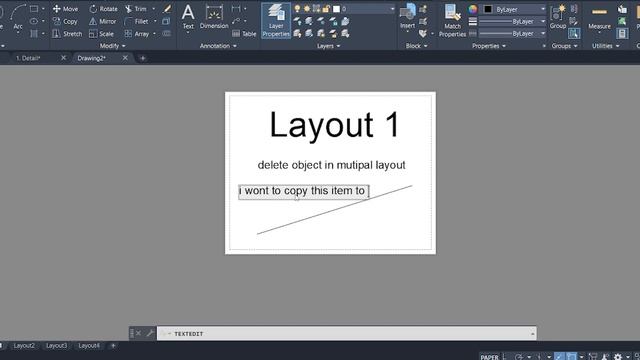Image resolution: width=640 pixels, height=360 pixels.
Task: Expand the Annotation panel
Action: (x=218, y=46)
